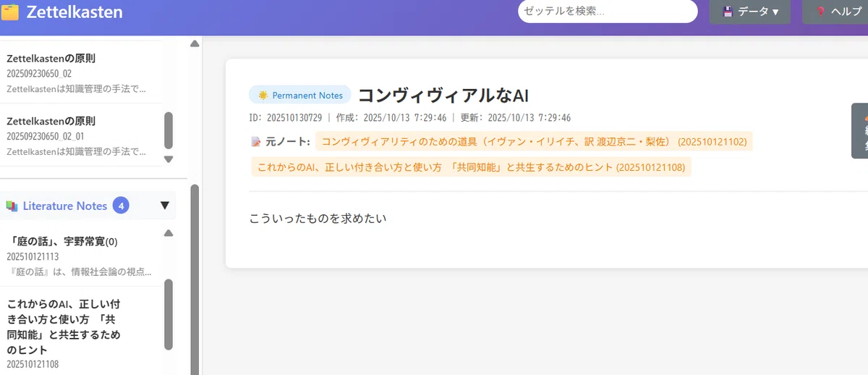
Task: Click the memo icon beside 元ノート
Action: [255, 142]
